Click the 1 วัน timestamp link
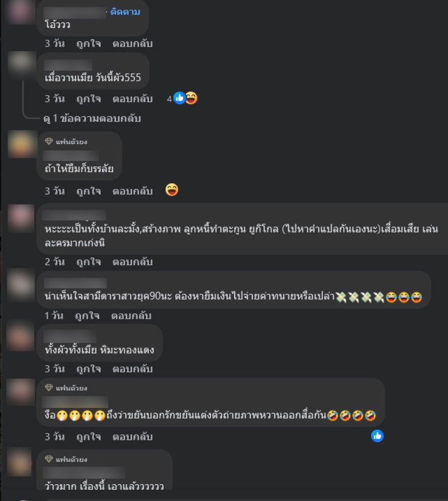 pos(54,316)
